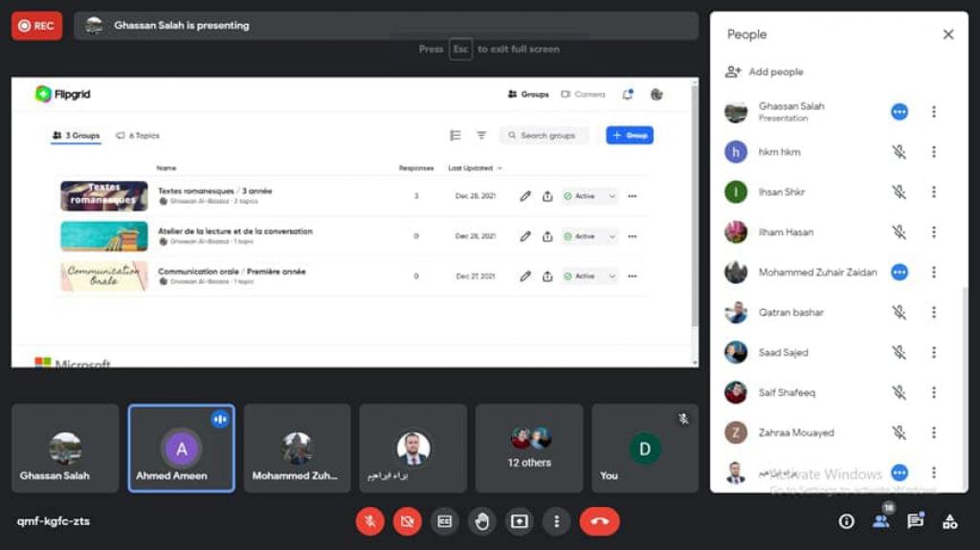The width and height of the screenshot is (980, 550).
Task: Open the captions button in call bar
Action: [444, 521]
